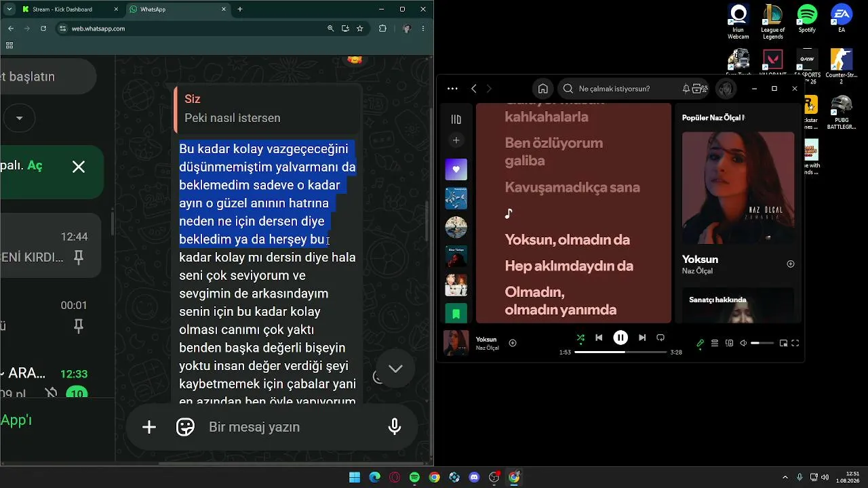Open the Spotify play queue
This screenshot has height=488, width=868.
click(715, 344)
